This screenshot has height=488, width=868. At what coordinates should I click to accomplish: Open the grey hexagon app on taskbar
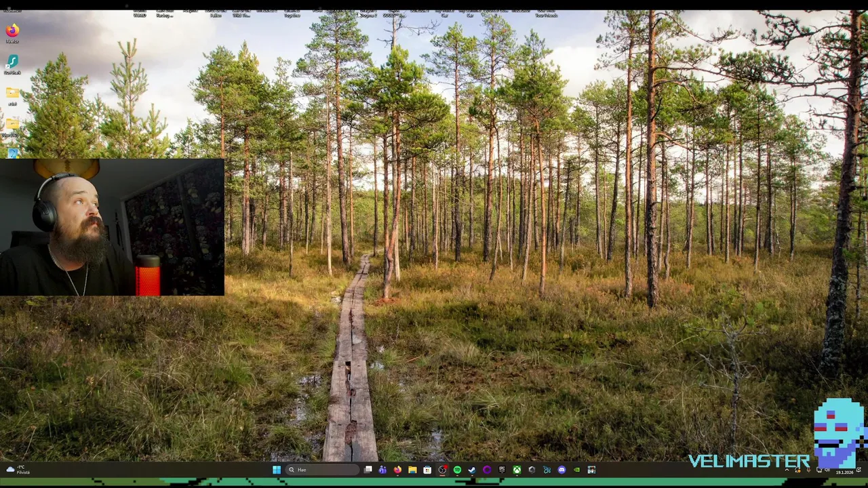pos(532,470)
